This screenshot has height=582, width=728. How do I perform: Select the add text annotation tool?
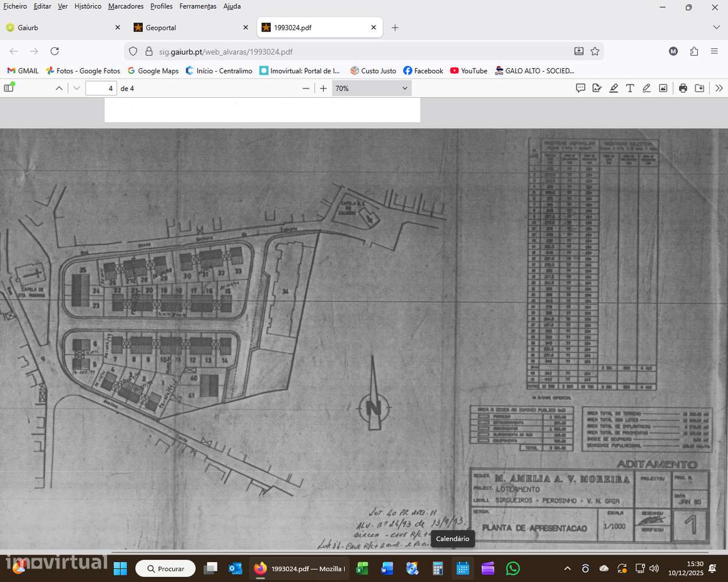click(630, 88)
